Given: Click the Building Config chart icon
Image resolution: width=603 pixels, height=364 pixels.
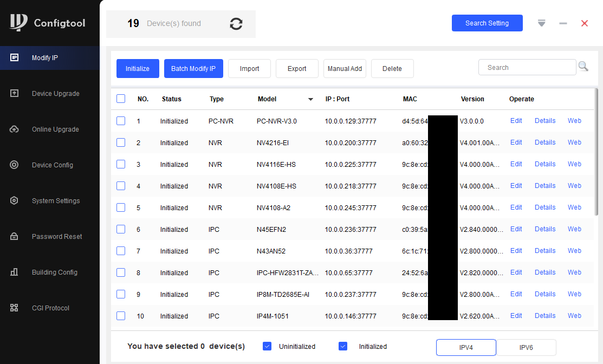Looking at the screenshot, I should pos(14,272).
